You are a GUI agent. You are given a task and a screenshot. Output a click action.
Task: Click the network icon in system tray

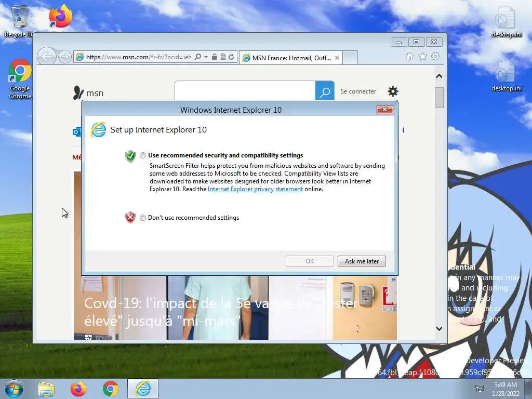point(480,389)
